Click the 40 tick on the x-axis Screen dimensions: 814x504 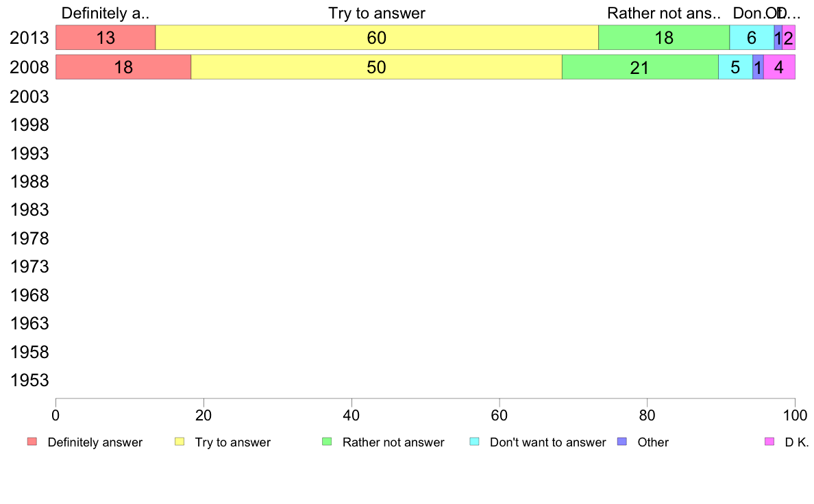click(351, 415)
